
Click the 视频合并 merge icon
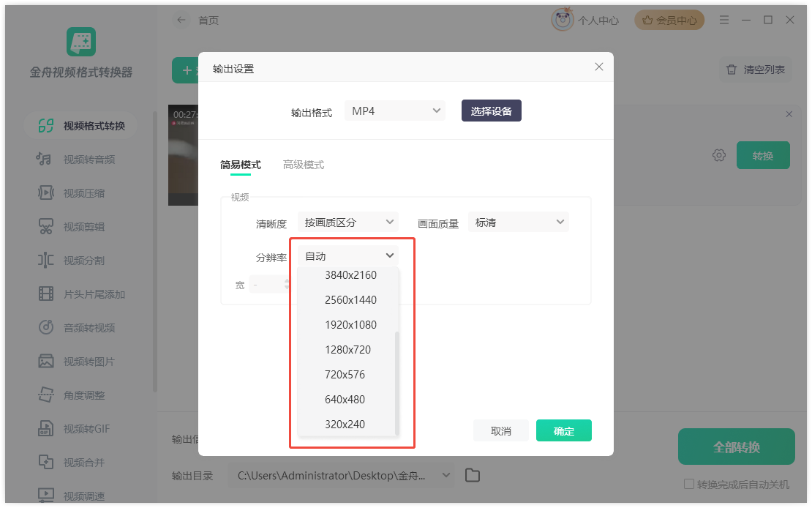(46, 463)
